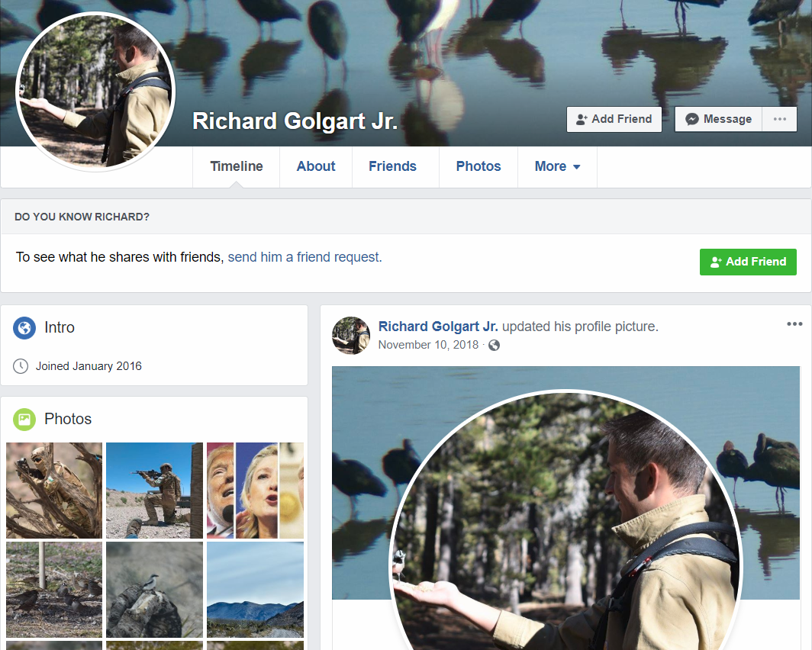Viewport: 812px width, 650px height.
Task: Open the large circular profile picture
Action: pos(96,92)
